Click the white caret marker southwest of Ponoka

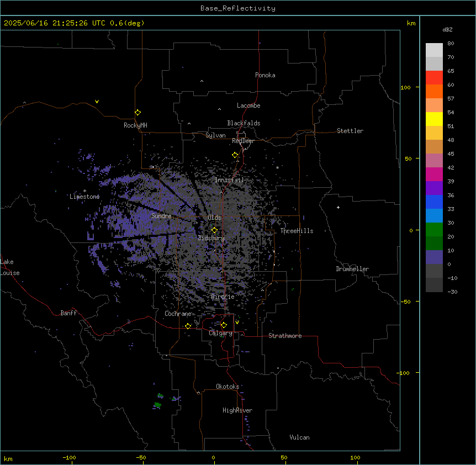click(x=202, y=81)
